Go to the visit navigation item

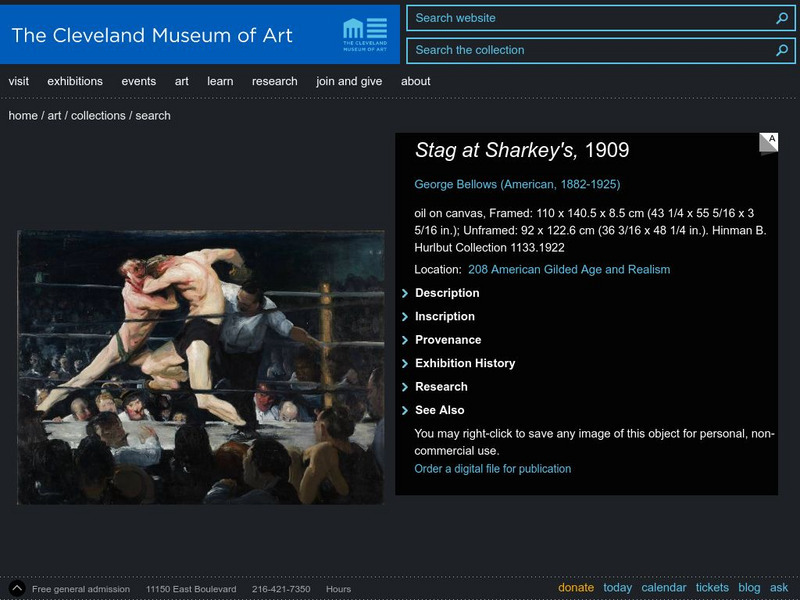[19, 81]
